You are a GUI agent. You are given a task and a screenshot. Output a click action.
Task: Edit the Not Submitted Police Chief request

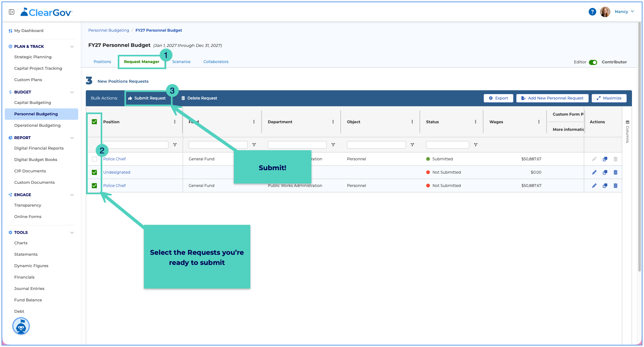click(594, 186)
